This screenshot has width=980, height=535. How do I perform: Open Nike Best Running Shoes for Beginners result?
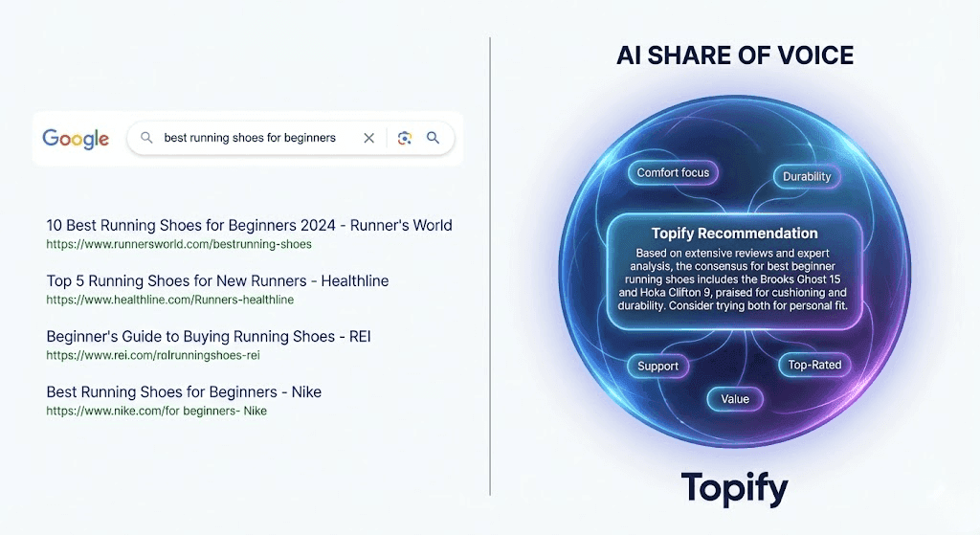tap(184, 391)
